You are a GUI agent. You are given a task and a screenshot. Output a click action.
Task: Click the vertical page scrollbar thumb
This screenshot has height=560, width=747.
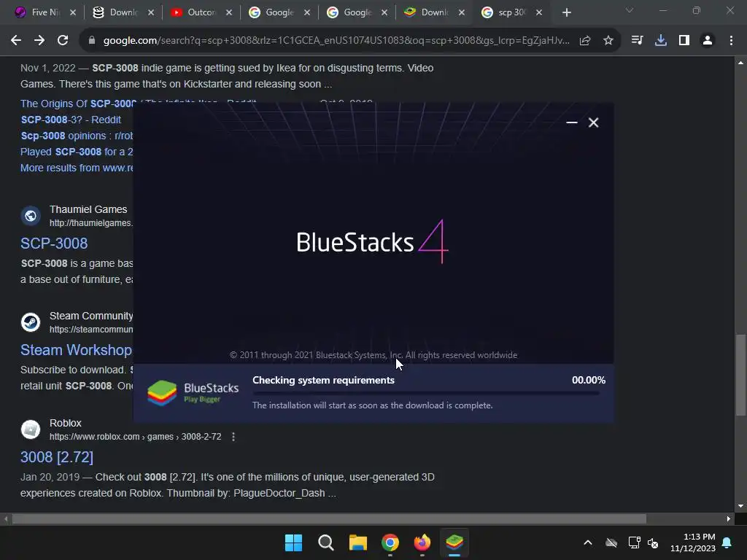[740, 374]
